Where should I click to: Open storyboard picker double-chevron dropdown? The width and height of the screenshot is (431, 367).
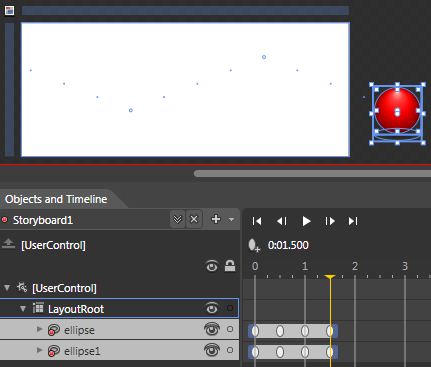click(177, 219)
